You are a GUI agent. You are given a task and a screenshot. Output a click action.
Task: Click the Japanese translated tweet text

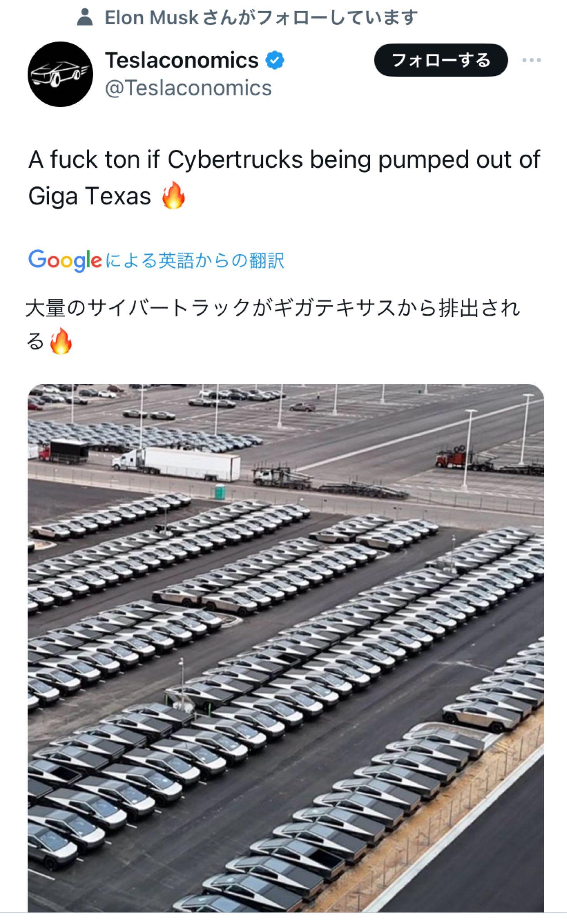click(273, 325)
